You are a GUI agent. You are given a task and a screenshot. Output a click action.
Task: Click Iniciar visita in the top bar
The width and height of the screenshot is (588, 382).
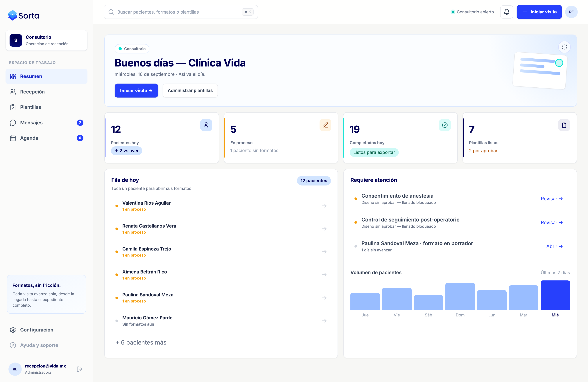tap(539, 12)
